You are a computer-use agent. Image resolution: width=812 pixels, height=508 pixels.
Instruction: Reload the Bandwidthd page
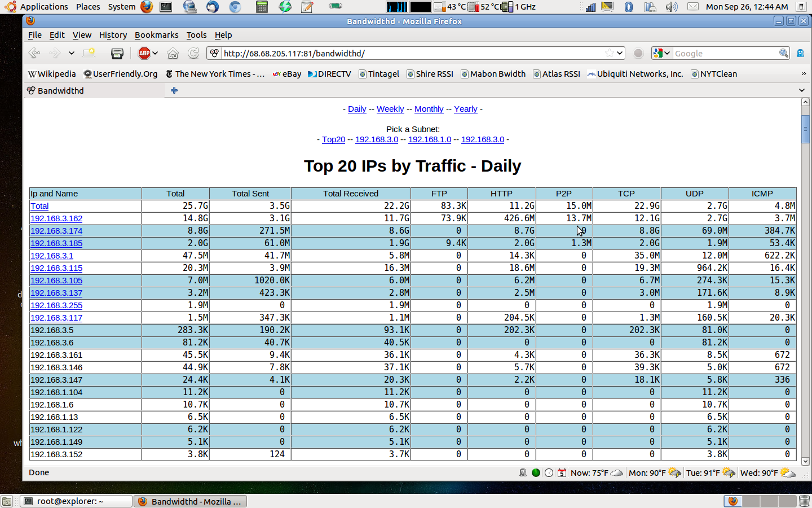point(193,53)
